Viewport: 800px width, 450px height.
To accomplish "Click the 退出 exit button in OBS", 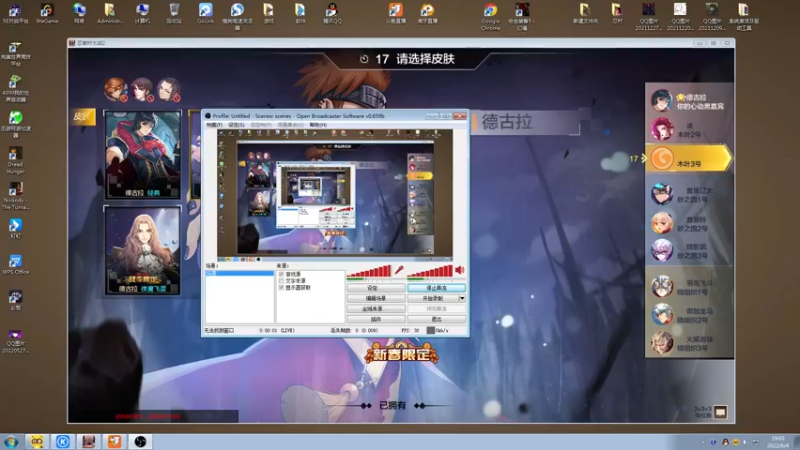I will [x=436, y=319].
